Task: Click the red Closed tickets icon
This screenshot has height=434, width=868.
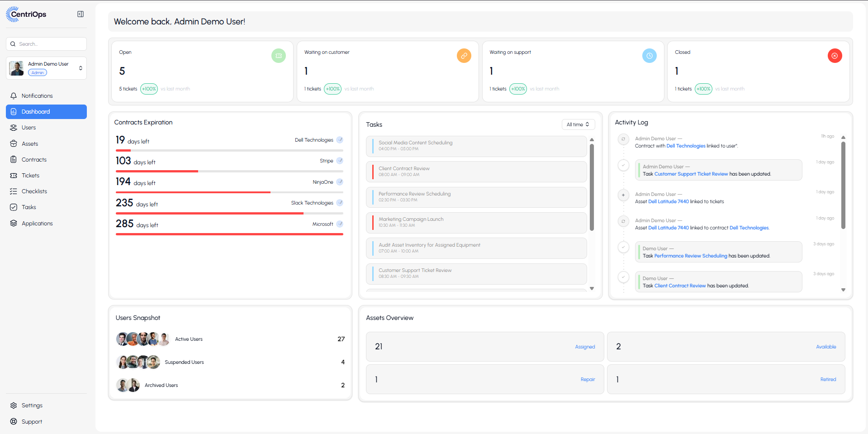Action: point(835,56)
